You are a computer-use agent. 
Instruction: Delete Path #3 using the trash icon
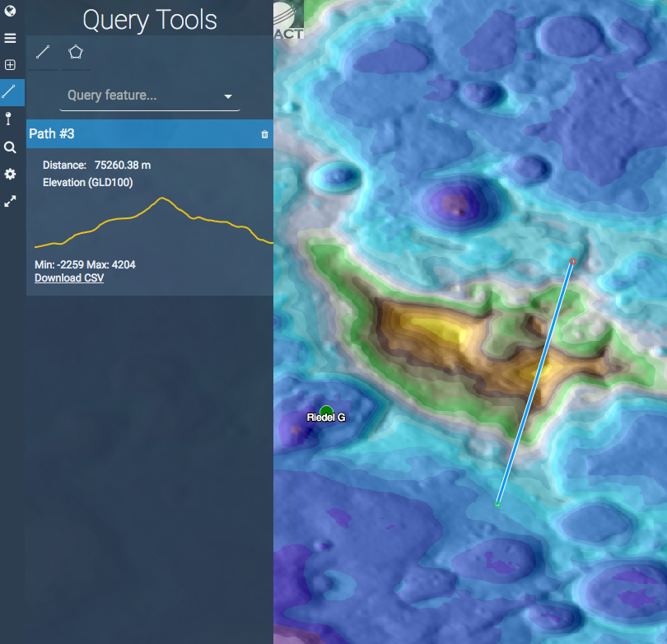[x=264, y=133]
